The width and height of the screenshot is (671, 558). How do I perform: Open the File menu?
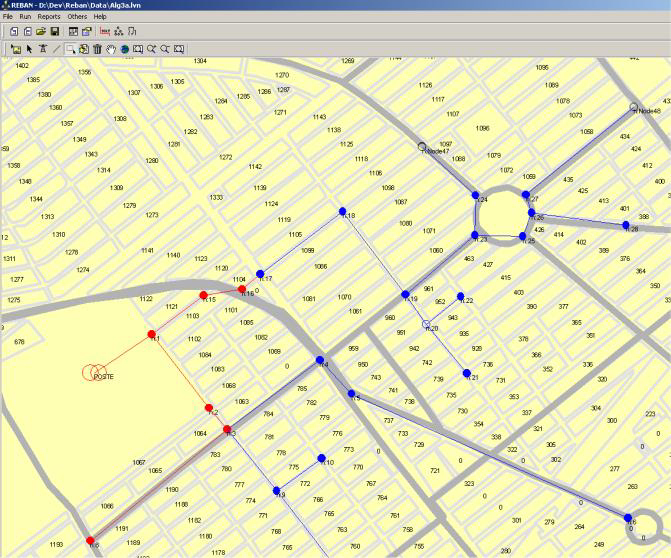pos(8,17)
